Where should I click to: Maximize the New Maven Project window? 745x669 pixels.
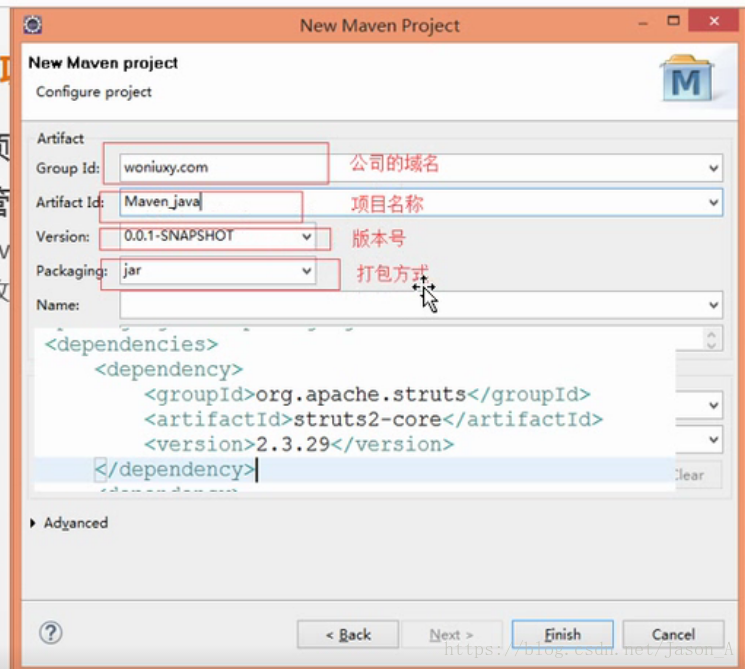(673, 20)
